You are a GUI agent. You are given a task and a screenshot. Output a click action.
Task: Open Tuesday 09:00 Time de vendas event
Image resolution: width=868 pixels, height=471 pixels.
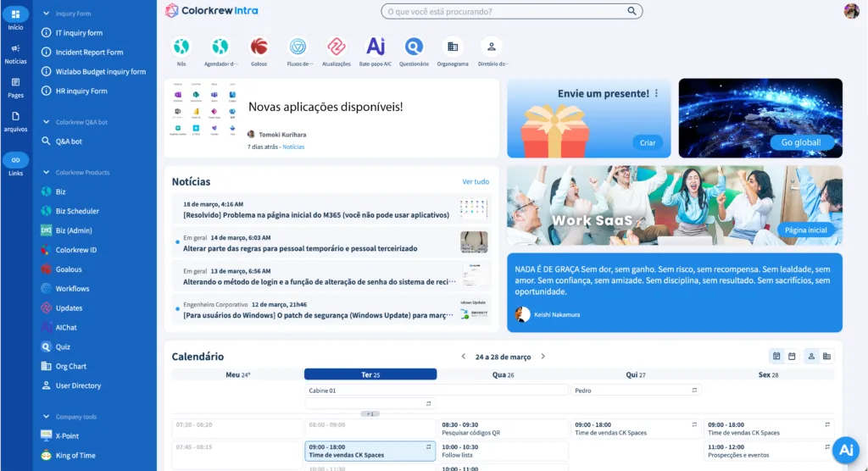[x=370, y=451]
